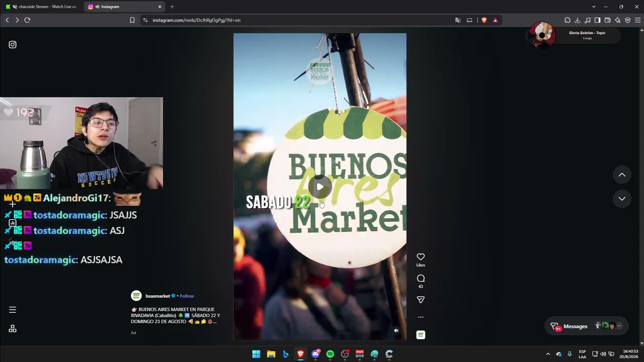Open File Explorer from the taskbar
Viewport: 644px width, 362px height.
point(271,354)
